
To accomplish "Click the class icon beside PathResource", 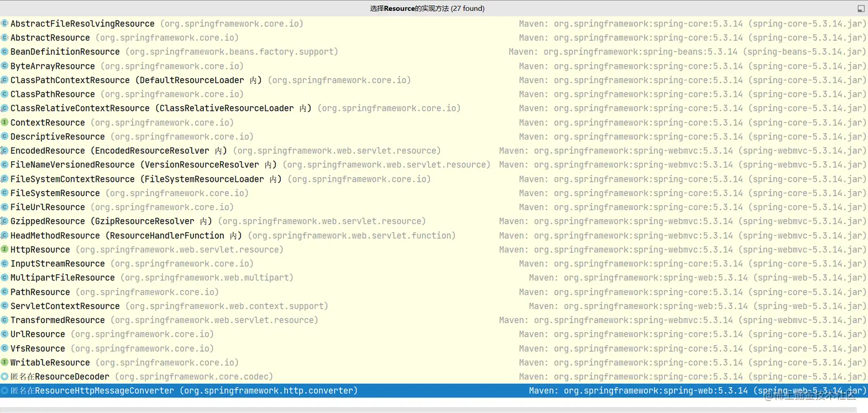I will [5, 292].
